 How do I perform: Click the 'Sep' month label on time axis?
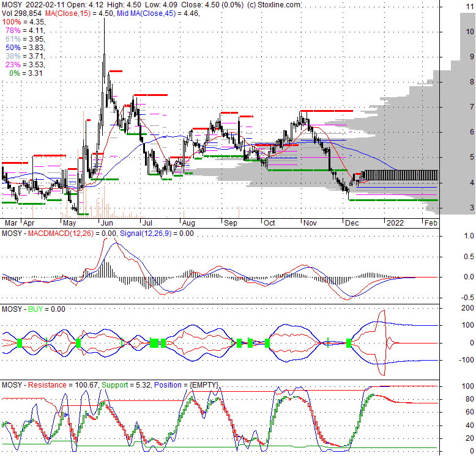(231, 223)
